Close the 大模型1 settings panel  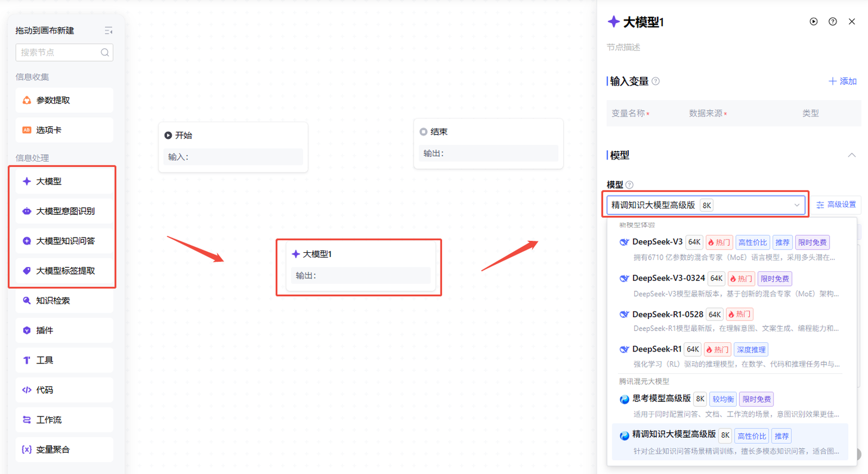coord(852,22)
